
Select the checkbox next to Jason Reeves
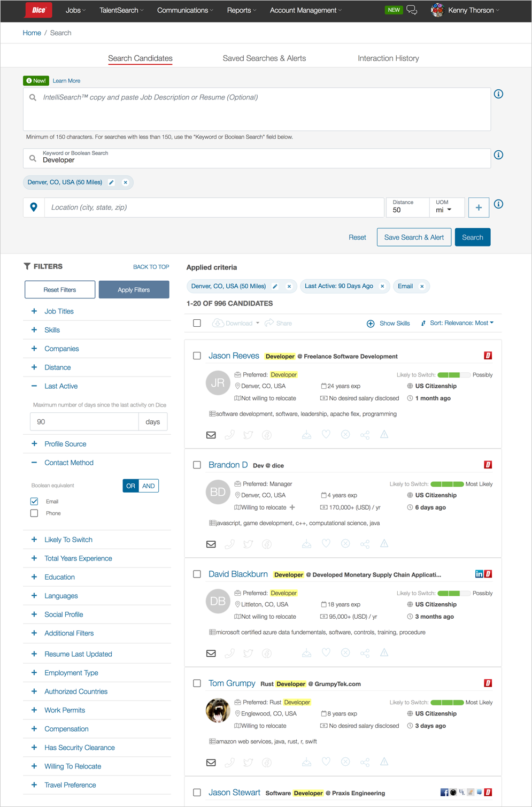pyautogui.click(x=197, y=356)
